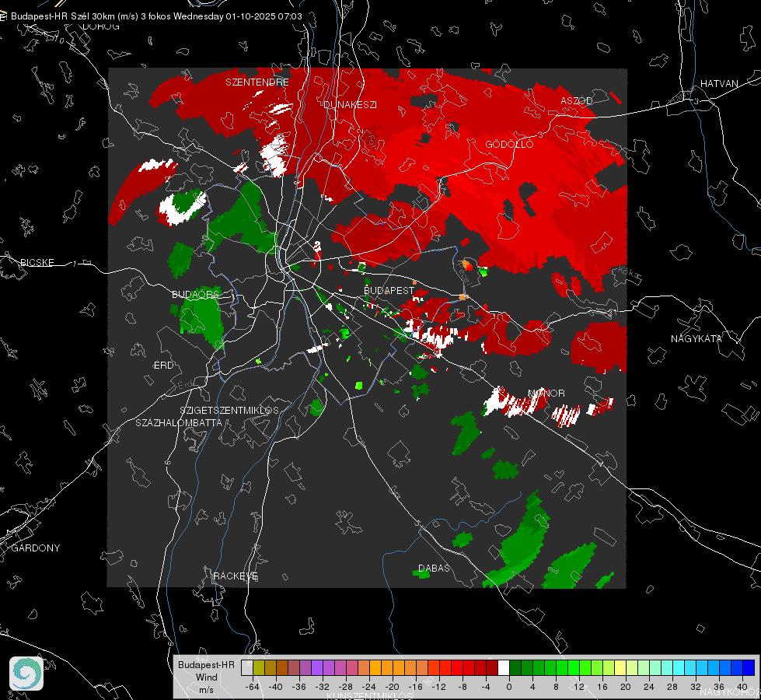Select the dark blue last swatch of the legend

coord(749,668)
